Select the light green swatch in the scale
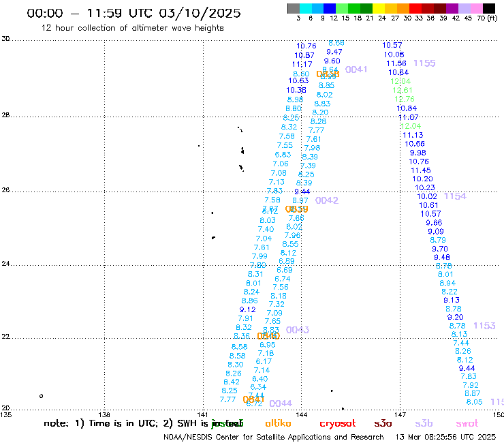Image resolution: width=504 pixels, height=443 pixels. pyautogui.click(x=343, y=8)
